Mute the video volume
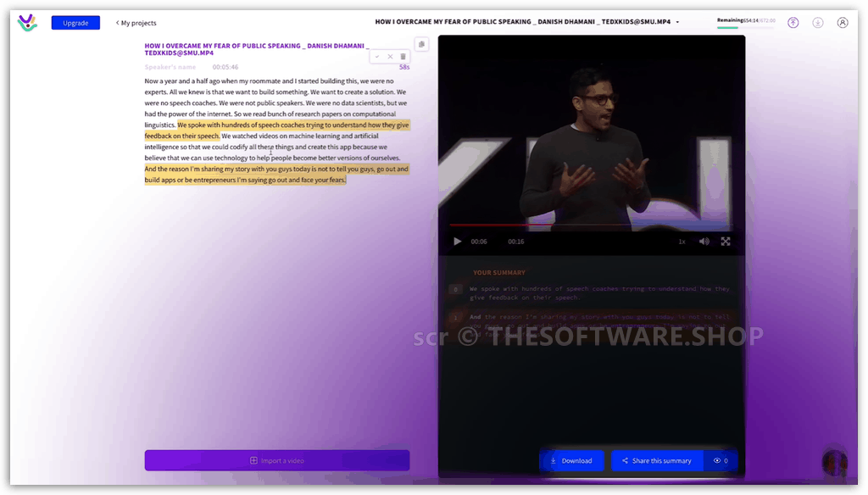The width and height of the screenshot is (868, 495). [704, 242]
